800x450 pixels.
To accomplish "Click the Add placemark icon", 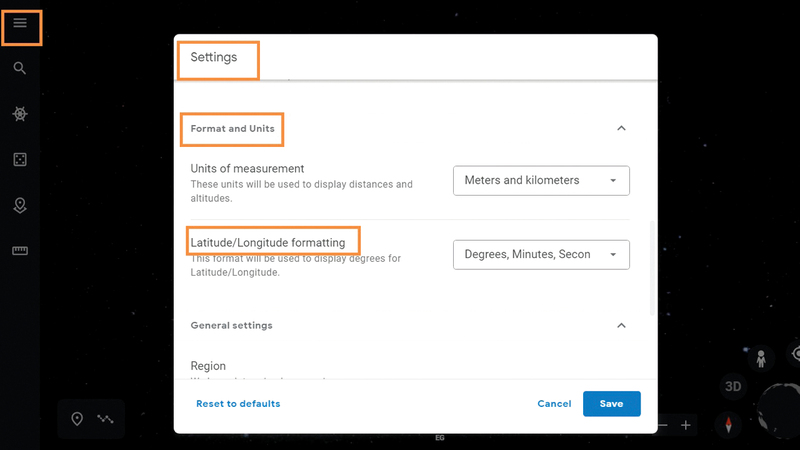I will [77, 419].
